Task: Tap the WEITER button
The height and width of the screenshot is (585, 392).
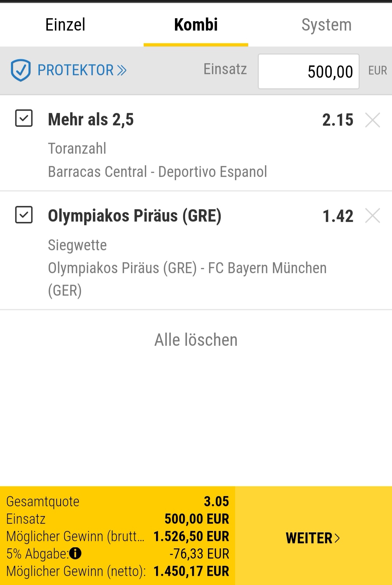Action: tap(314, 536)
